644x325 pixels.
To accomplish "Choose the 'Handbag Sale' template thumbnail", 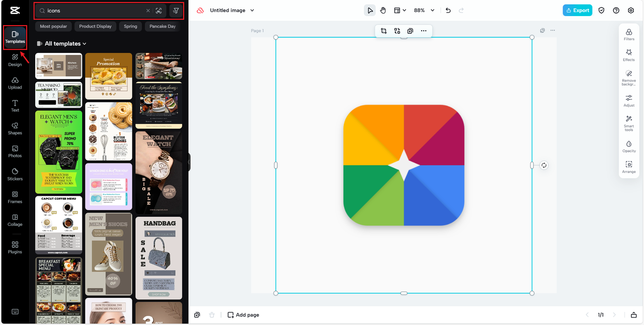I will tap(158, 258).
